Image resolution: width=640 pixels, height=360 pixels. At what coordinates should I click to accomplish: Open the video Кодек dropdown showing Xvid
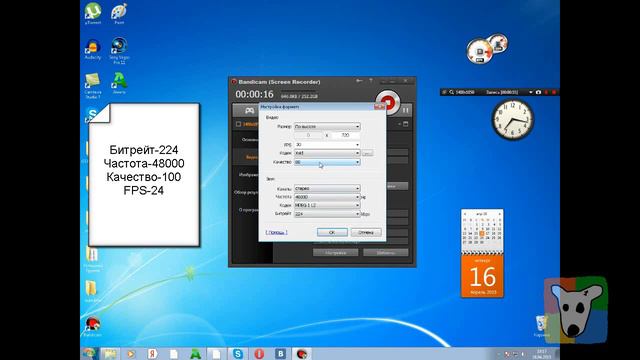327,153
